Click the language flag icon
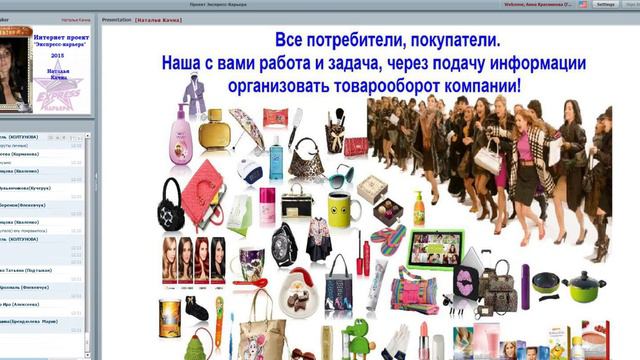640x360 pixels. 583,4
